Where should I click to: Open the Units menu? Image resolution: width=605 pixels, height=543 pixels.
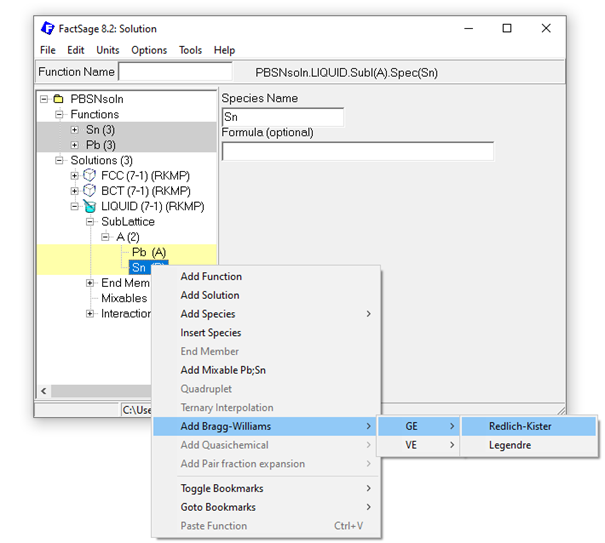(108, 50)
